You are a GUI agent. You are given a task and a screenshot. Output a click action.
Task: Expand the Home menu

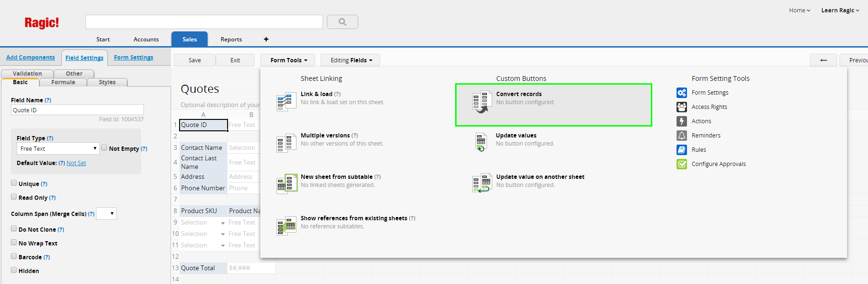pos(800,10)
